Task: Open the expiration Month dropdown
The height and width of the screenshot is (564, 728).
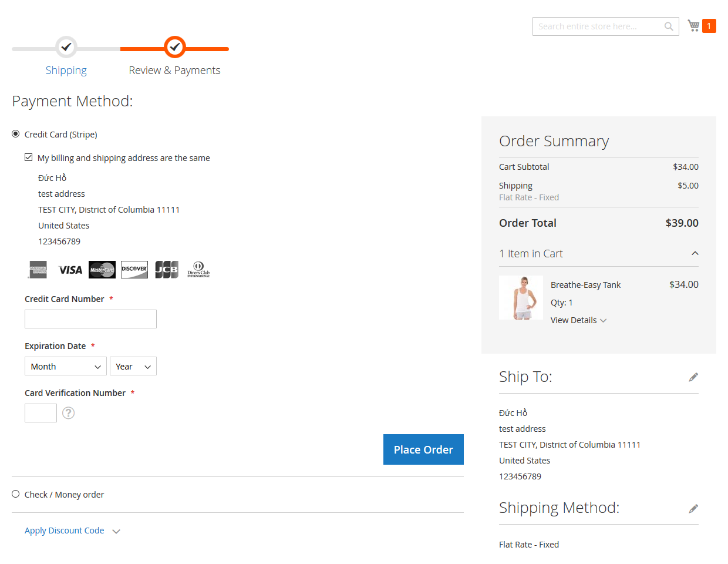Action: tap(65, 365)
